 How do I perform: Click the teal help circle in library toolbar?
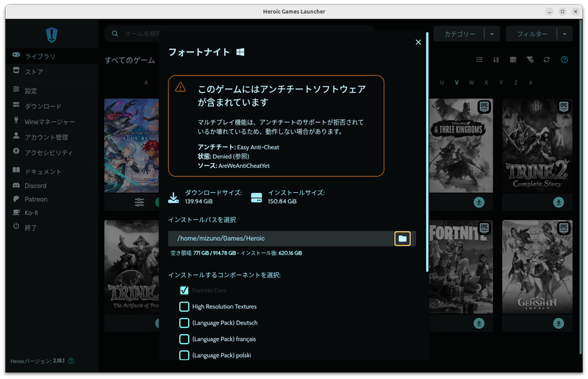[x=564, y=60]
